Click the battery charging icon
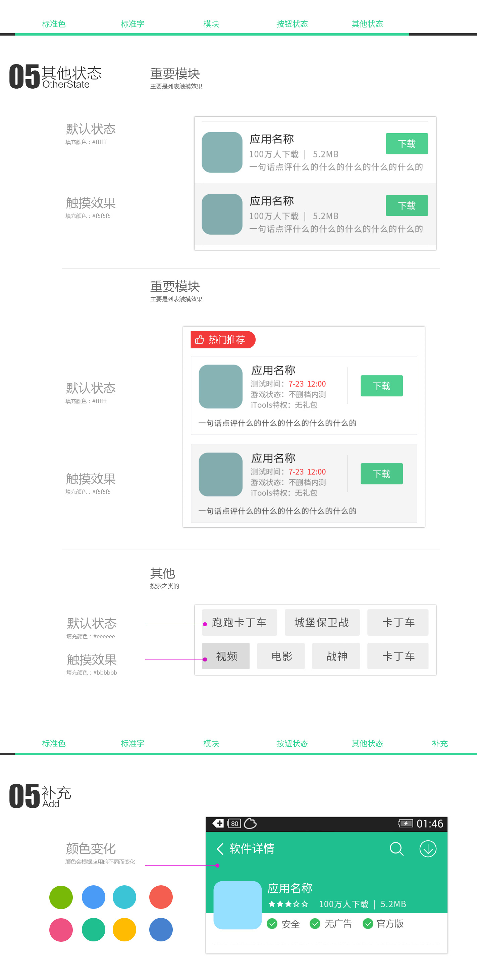This screenshot has height=980, width=477. tap(406, 823)
